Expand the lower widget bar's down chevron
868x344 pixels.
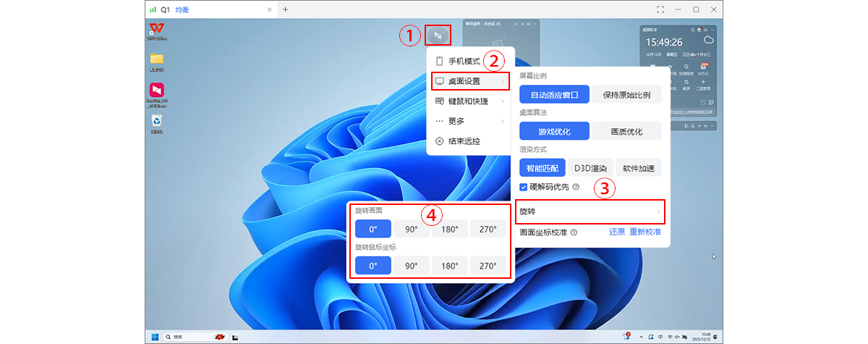(x=712, y=125)
